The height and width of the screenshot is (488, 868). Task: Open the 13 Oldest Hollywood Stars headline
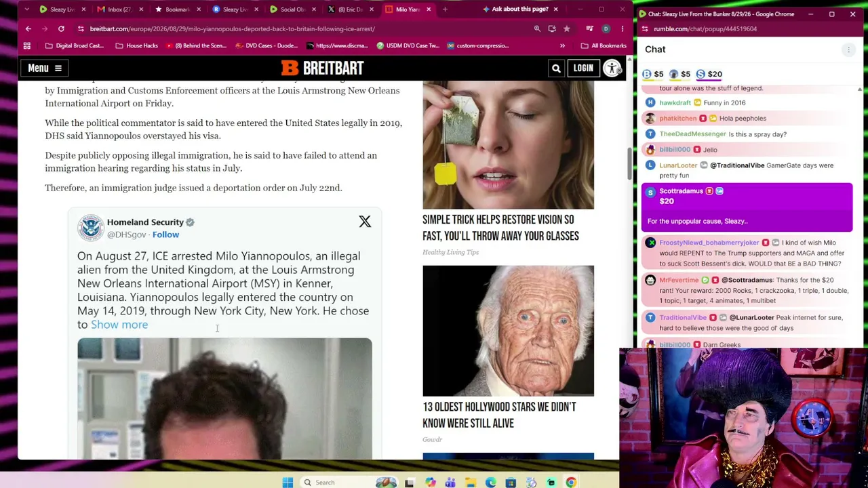[x=499, y=415]
